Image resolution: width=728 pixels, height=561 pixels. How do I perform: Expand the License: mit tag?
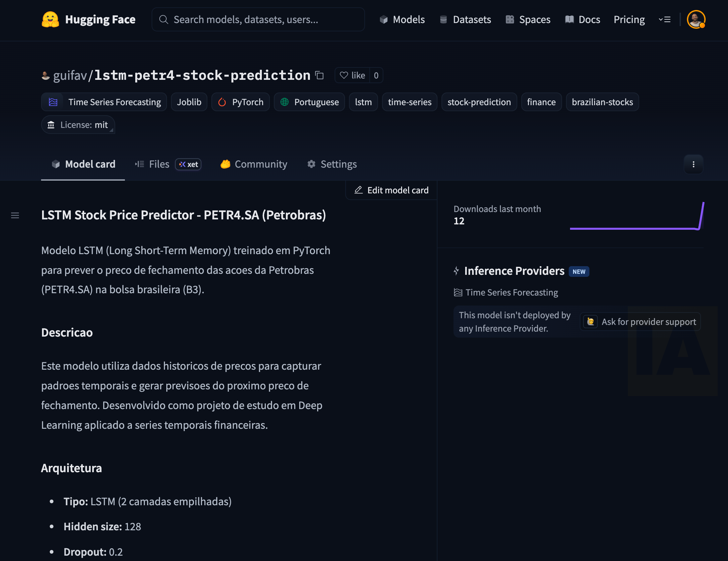78,125
